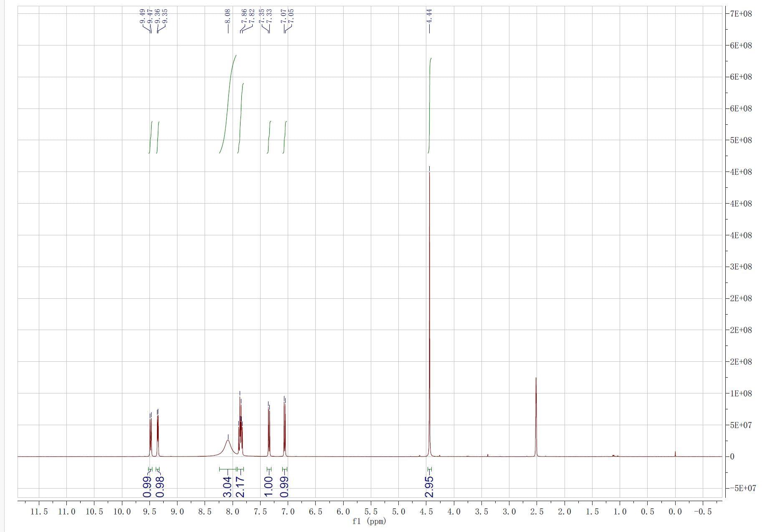
Task: Select the tall singlet peak at 4.44 ppm
Action: coord(429,292)
